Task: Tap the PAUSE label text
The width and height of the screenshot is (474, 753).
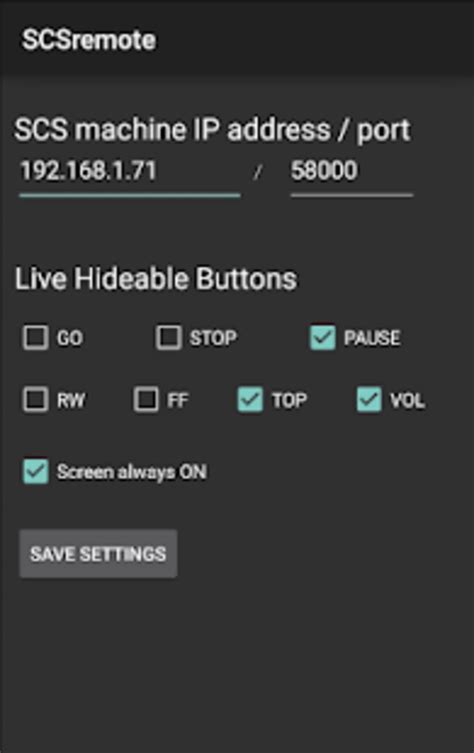Action: pos(372,338)
